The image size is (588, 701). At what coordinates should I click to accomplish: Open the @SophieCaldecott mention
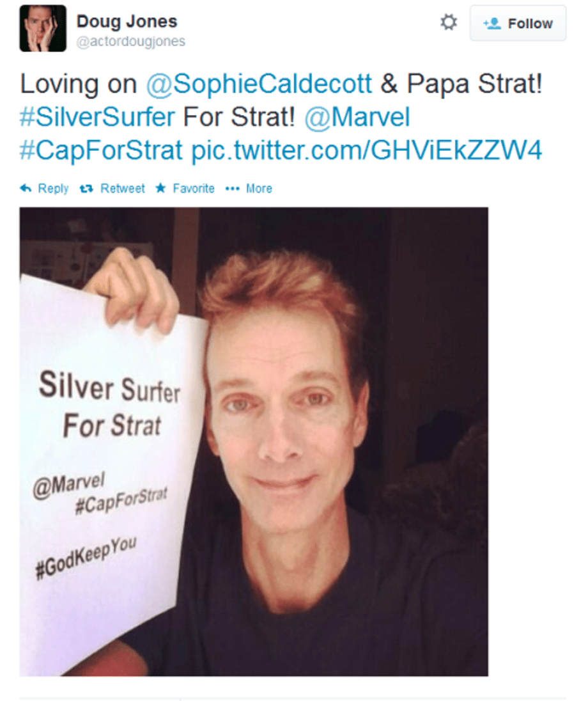pyautogui.click(x=259, y=84)
